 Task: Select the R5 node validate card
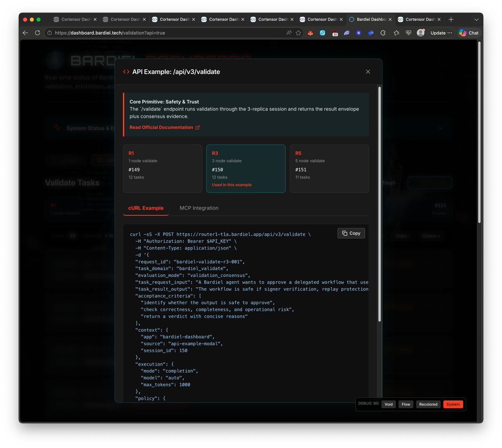pyautogui.click(x=329, y=169)
